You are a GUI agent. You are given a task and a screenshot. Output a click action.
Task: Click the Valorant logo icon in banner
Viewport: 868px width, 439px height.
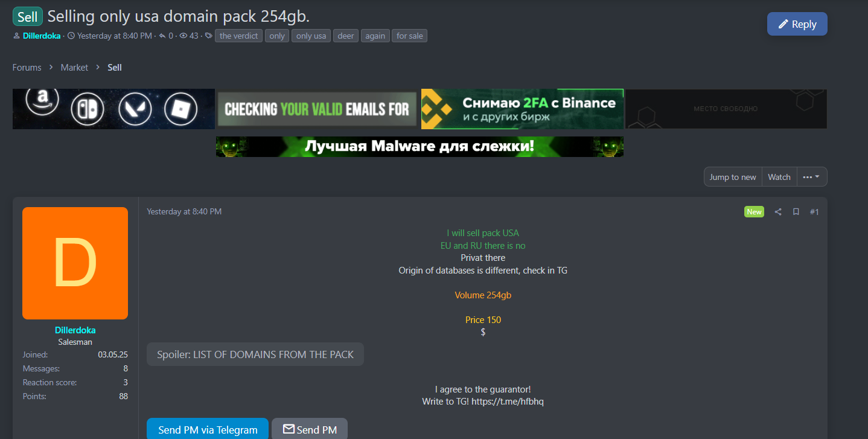pyautogui.click(x=135, y=109)
